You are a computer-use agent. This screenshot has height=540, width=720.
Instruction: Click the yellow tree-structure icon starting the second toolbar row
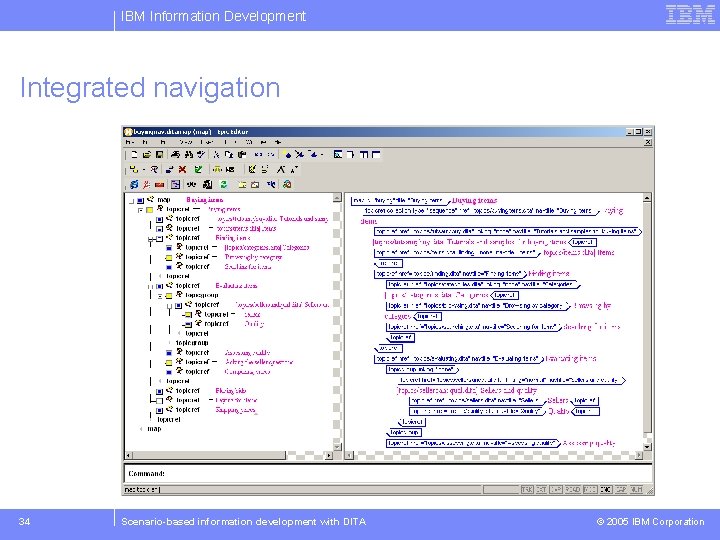(x=134, y=169)
